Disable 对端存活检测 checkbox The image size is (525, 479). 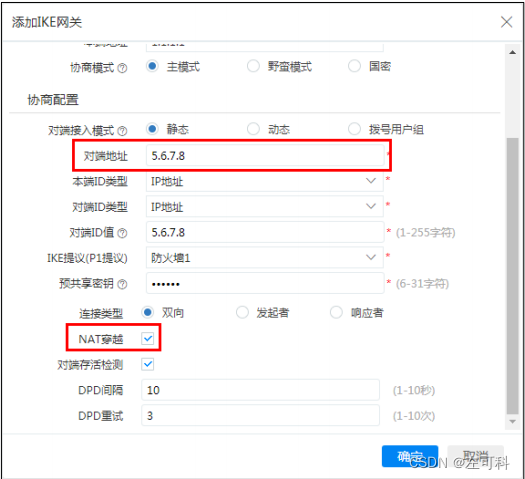tap(148, 364)
